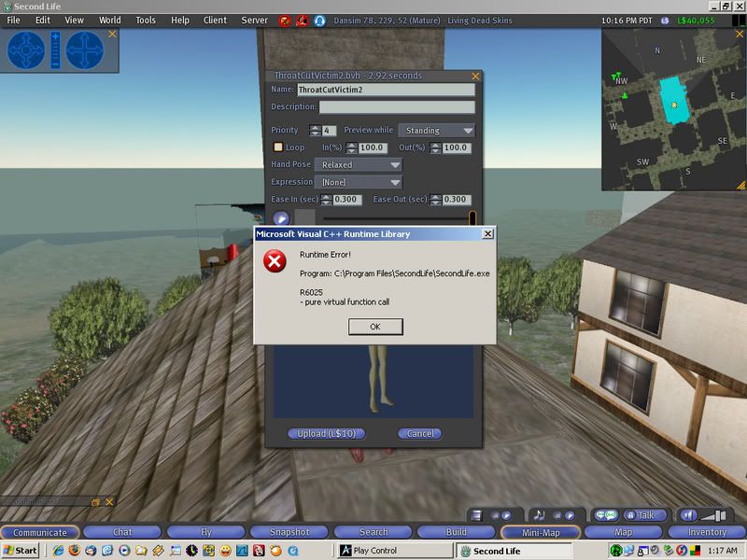This screenshot has width=747, height=560.
Task: Click the camera orbit control wheel
Action: click(x=26, y=50)
